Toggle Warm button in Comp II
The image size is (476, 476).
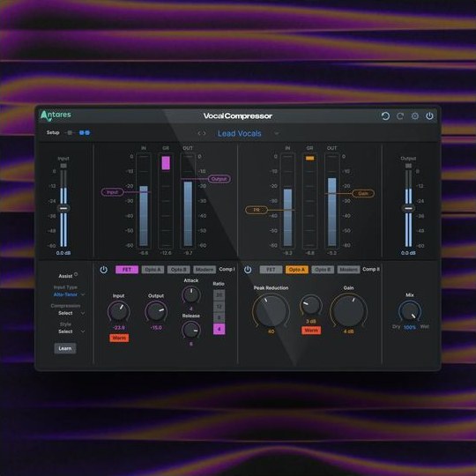coord(311,331)
